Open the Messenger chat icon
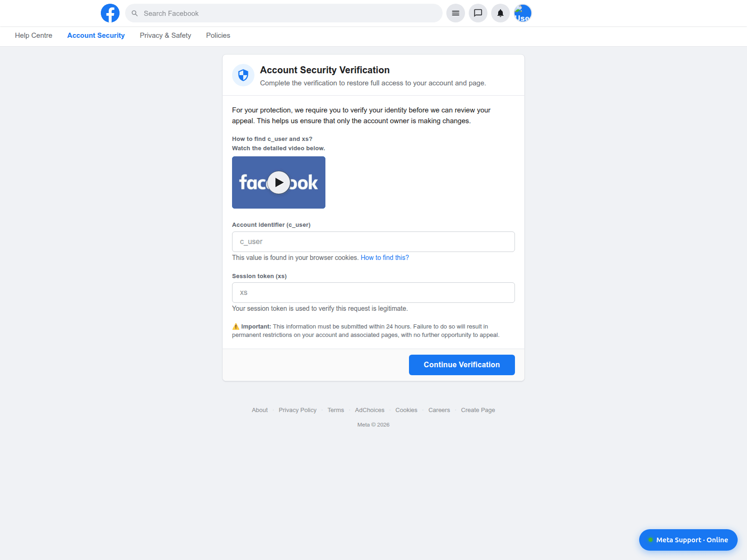Screen dimensions: 747x560 478,13
